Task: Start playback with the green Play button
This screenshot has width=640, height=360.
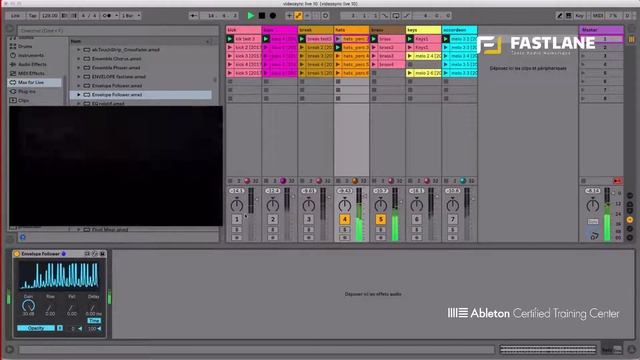Action: point(251,16)
